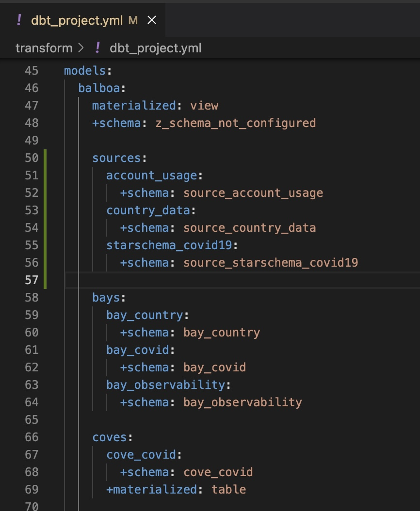Image resolution: width=420 pixels, height=511 pixels.
Task: Click the source_account_usage schema value
Action: point(253,193)
